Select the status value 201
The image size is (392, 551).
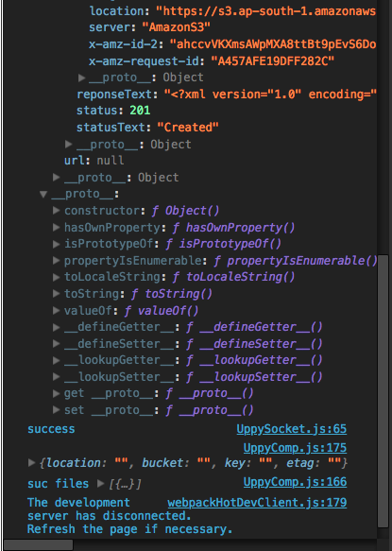(x=140, y=111)
